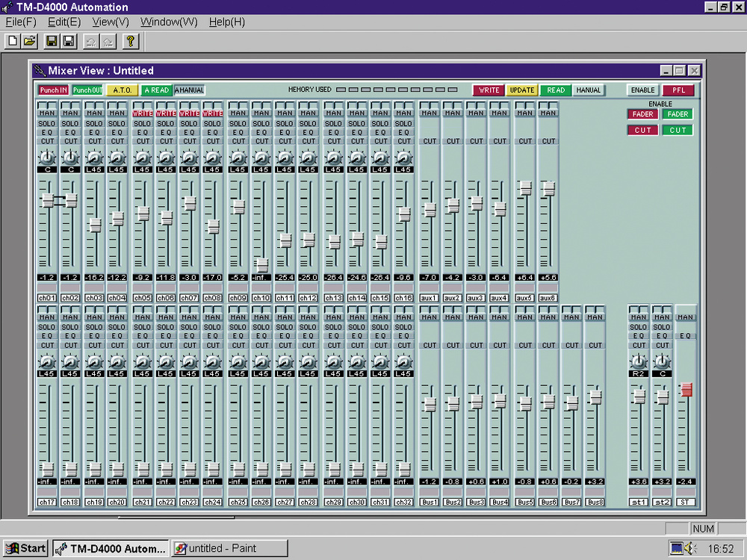
Task: Click the yellow question mark Help icon
Action: pyautogui.click(x=130, y=42)
